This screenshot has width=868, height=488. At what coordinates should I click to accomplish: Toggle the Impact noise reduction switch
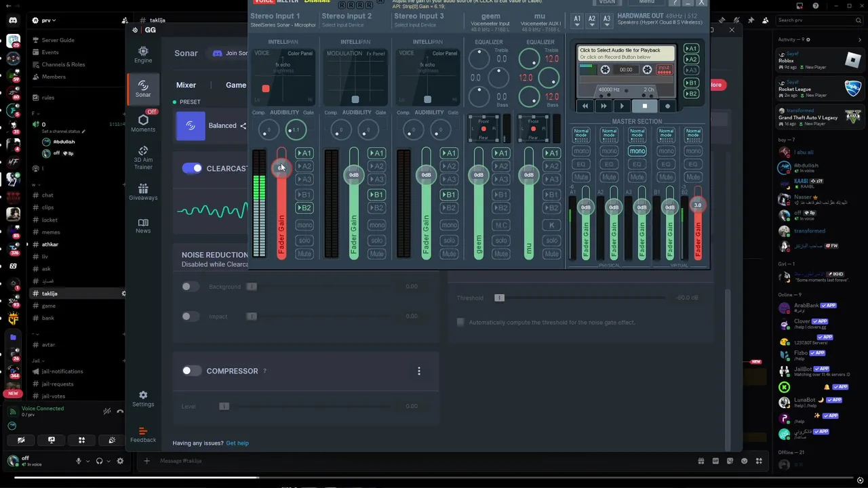191,317
